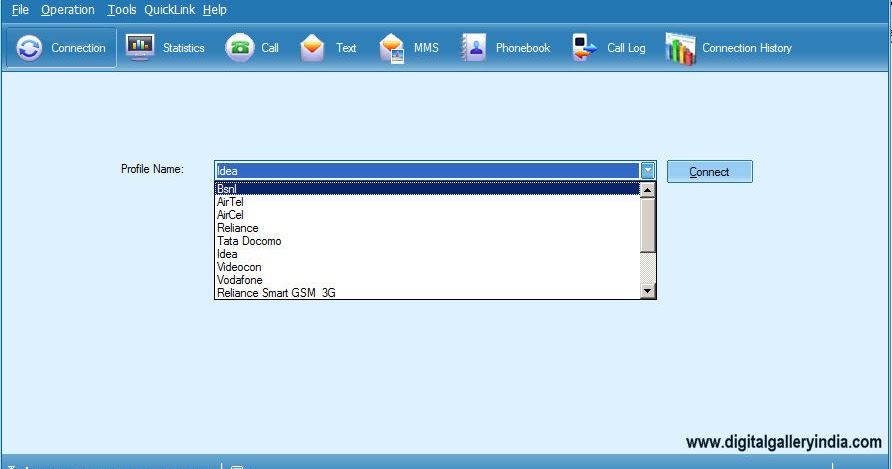This screenshot has height=469, width=892.
Task: Open the Call Log arrows icon
Action: 584,48
